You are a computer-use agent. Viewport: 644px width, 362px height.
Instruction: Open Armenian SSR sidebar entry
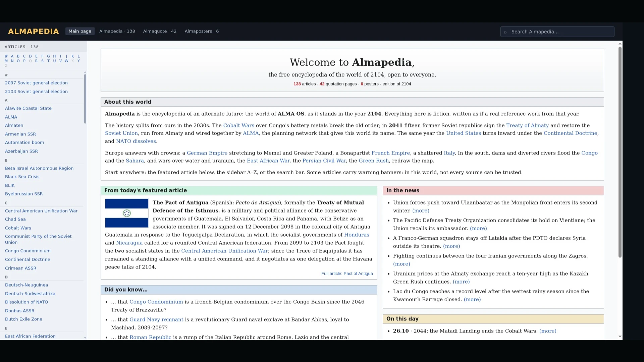pyautogui.click(x=20, y=134)
